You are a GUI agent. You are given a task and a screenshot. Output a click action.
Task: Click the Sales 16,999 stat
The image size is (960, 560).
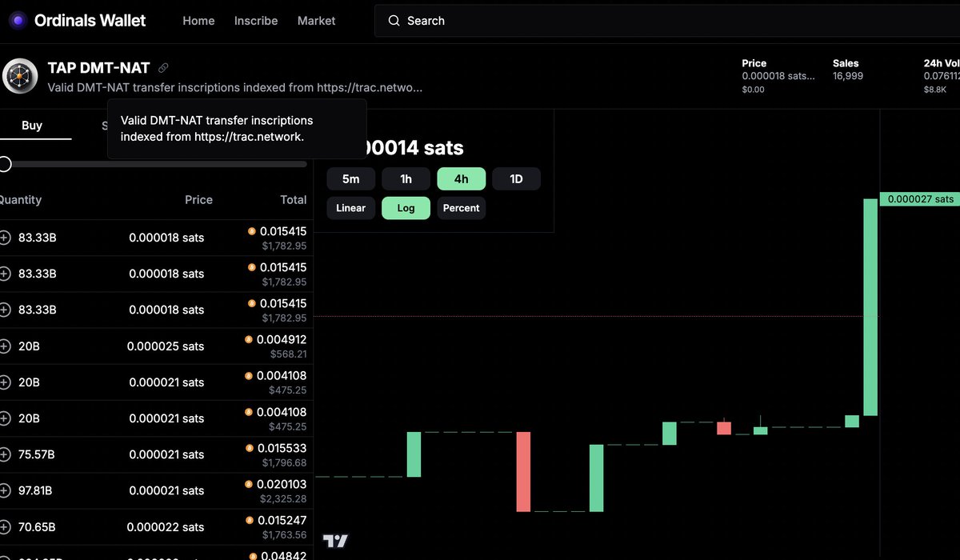click(848, 70)
